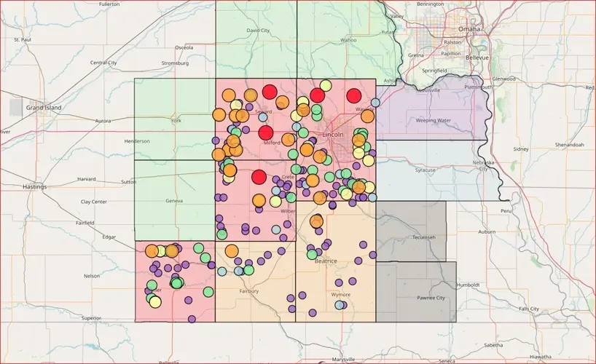Select the Milford town label

click(272, 143)
